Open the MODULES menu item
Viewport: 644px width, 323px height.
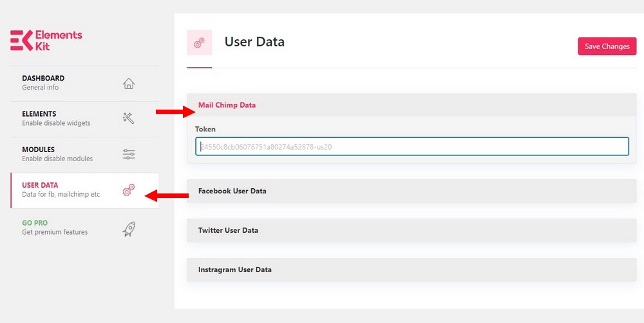(x=84, y=155)
